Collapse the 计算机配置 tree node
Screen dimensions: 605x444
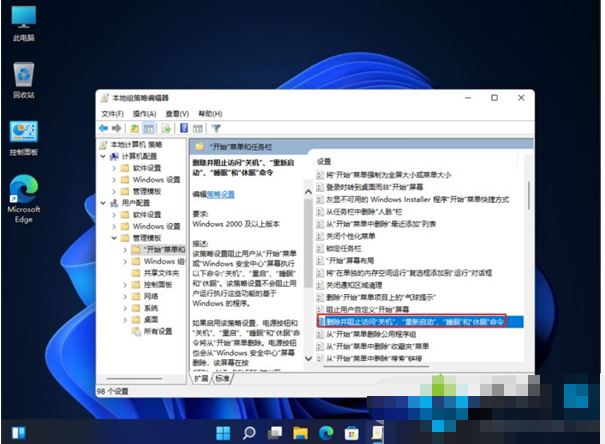click(x=103, y=156)
